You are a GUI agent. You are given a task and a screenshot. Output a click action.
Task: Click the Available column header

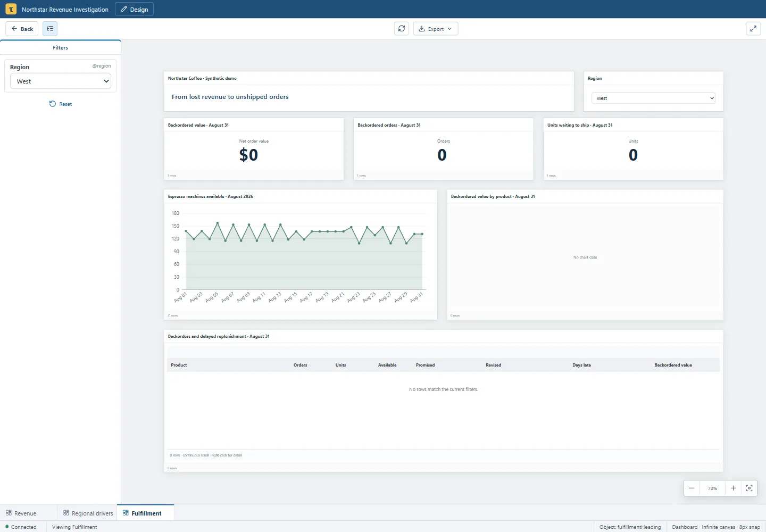387,365
